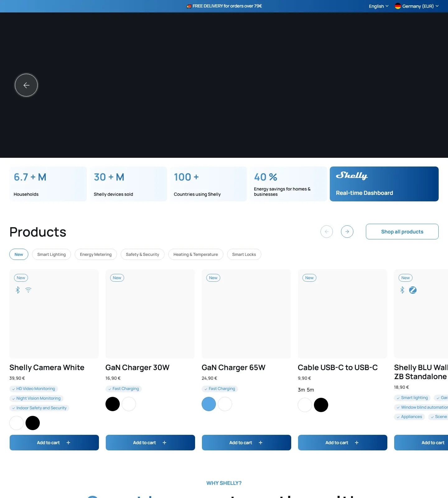
Task: Choose black color for GaN Charger 30W
Action: pyautogui.click(x=113, y=404)
